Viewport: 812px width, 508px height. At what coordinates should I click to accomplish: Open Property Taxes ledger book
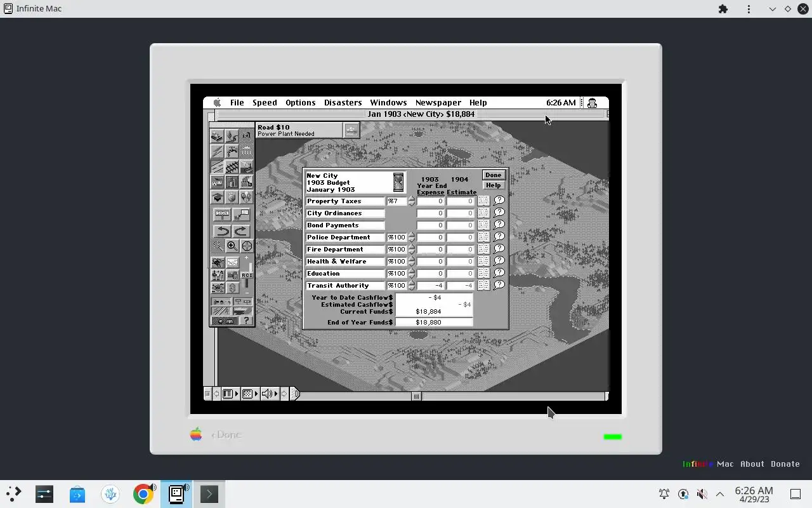click(483, 201)
